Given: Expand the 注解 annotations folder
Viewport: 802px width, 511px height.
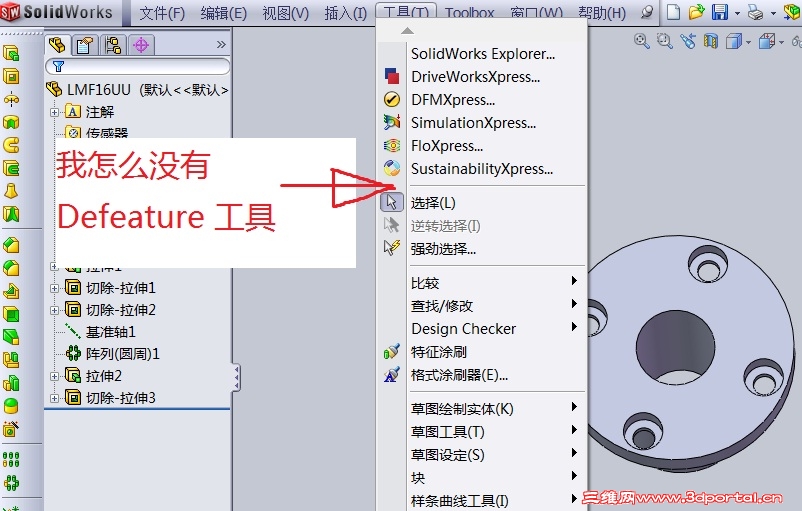Looking at the screenshot, I should [54, 113].
